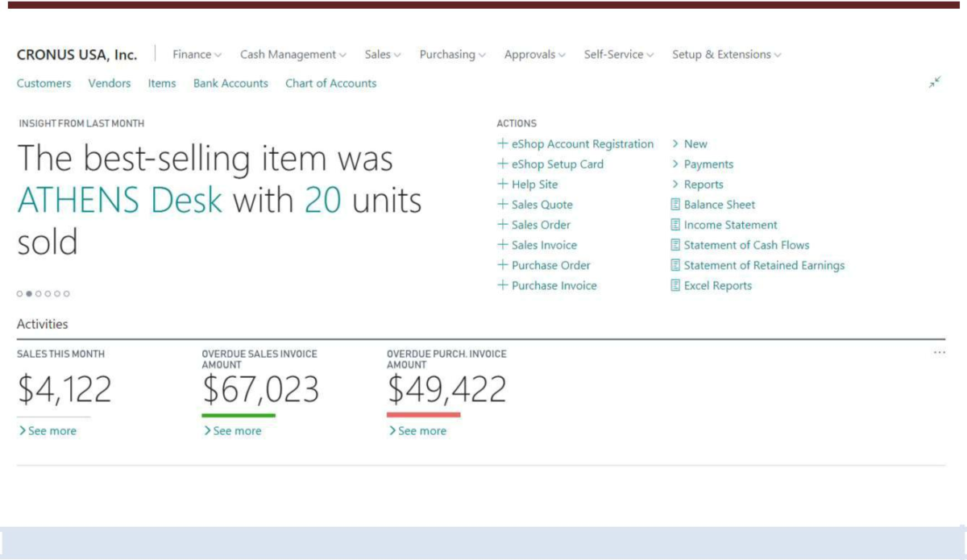
Task: Click plus icon beside eShop Setup Card
Action: (503, 164)
